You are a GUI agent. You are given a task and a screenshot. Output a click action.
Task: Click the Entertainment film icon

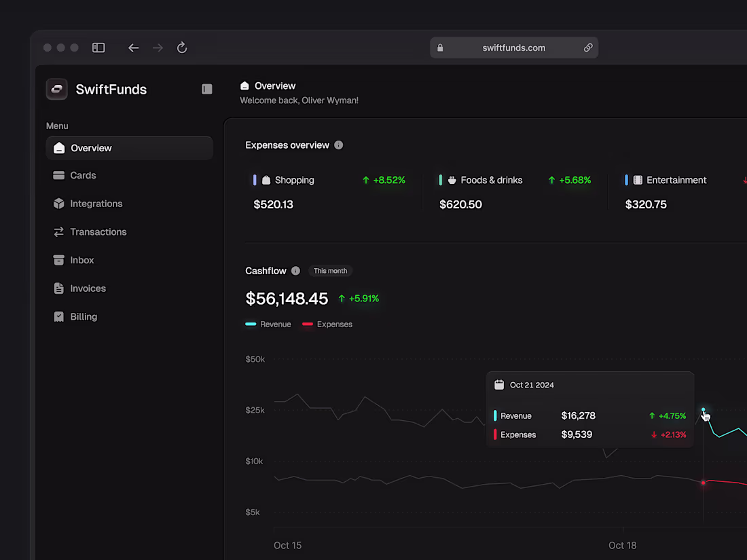pos(638,180)
